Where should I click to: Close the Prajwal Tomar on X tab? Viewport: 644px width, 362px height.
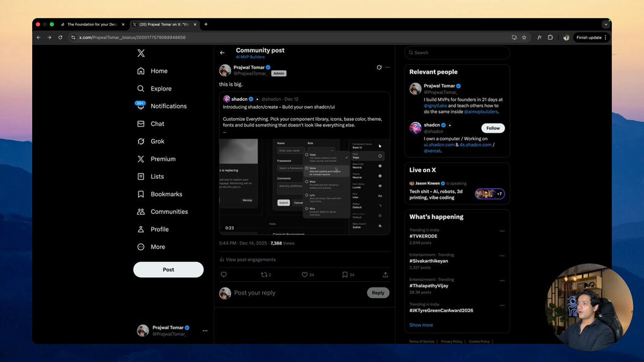click(x=195, y=25)
